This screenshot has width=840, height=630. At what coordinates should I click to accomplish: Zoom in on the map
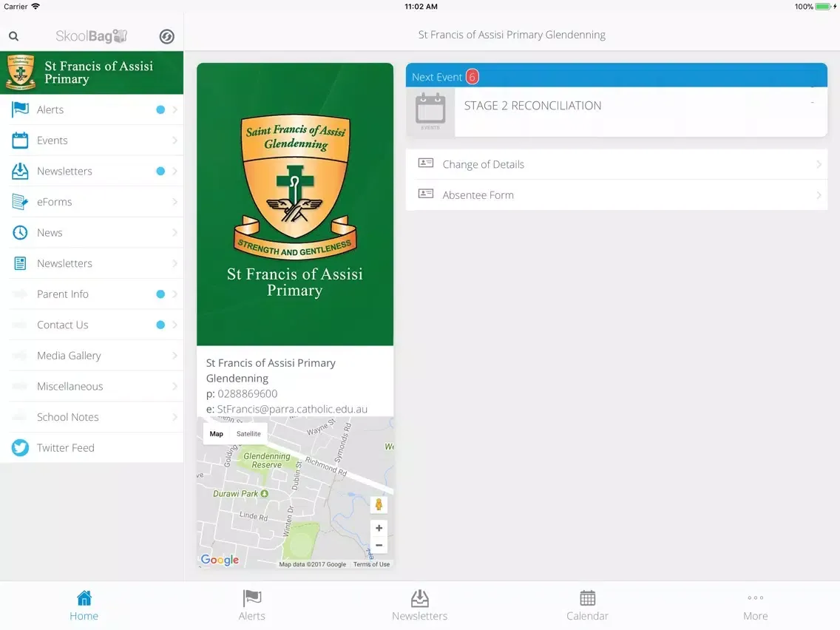tap(379, 528)
